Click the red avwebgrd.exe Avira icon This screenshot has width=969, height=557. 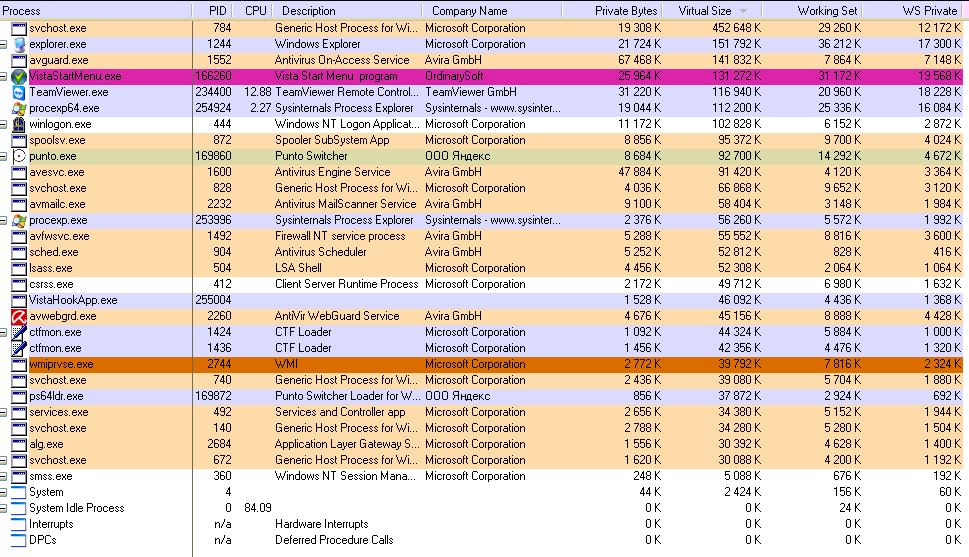19,316
